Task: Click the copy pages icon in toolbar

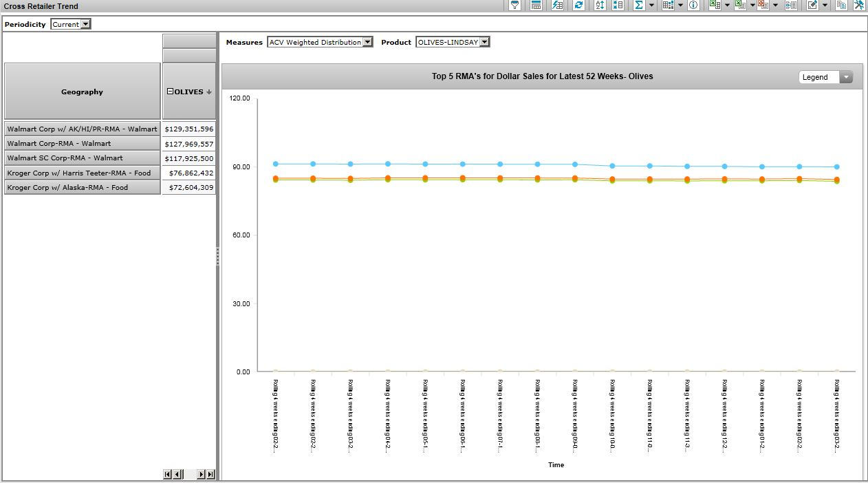Action: tap(841, 6)
